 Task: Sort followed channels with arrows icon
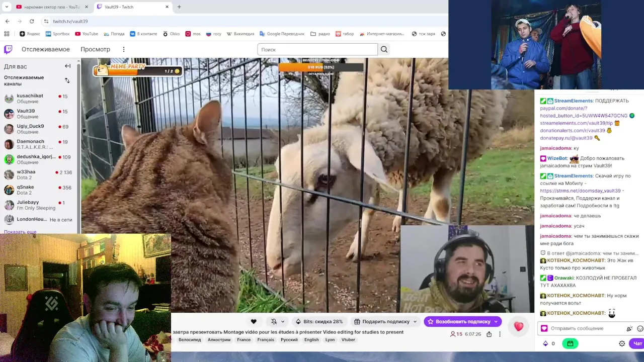(x=67, y=80)
